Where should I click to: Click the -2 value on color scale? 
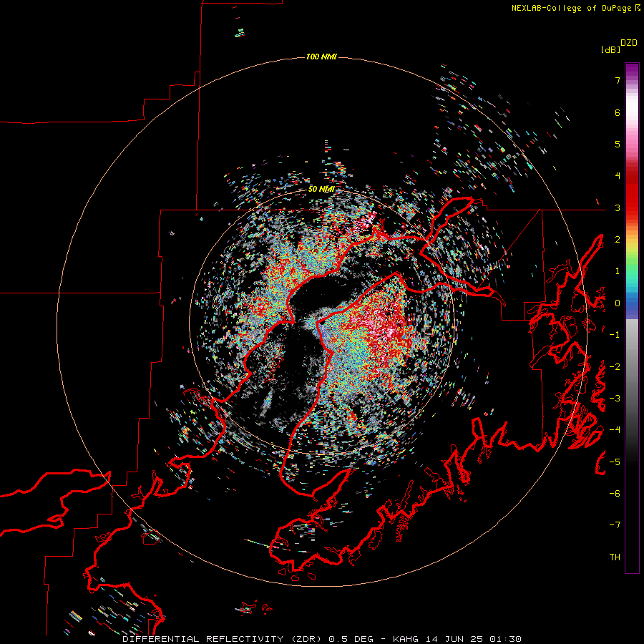615,367
